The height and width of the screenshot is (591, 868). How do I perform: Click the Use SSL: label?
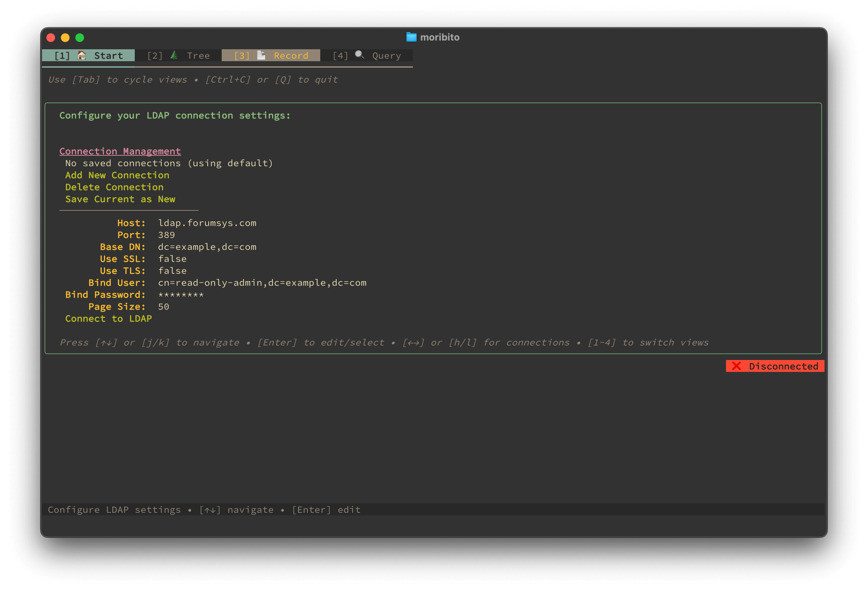tap(123, 259)
